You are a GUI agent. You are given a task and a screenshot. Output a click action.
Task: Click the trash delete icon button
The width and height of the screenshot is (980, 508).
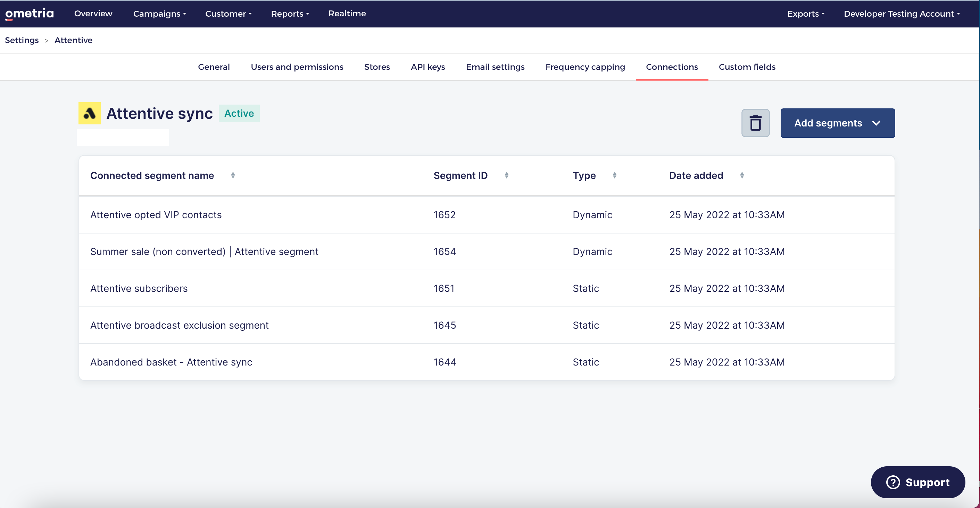tap(755, 123)
